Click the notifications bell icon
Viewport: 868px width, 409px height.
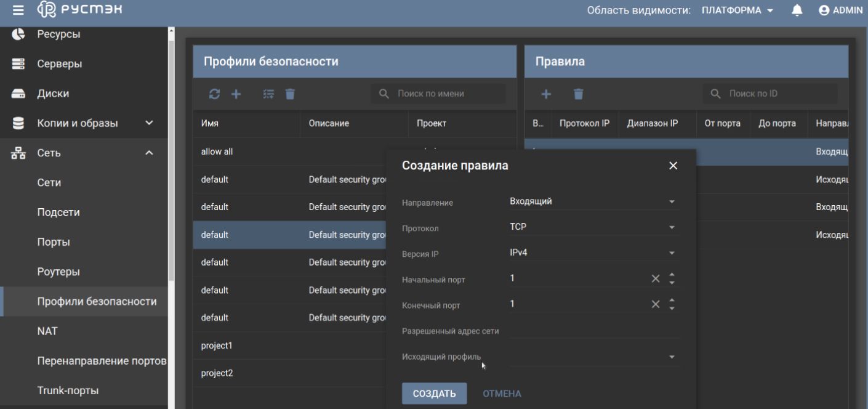tap(797, 10)
